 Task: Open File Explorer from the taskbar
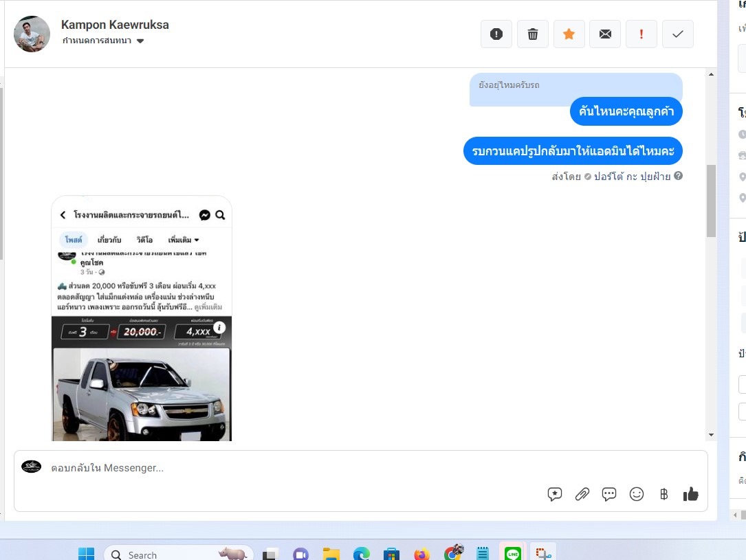(x=331, y=555)
